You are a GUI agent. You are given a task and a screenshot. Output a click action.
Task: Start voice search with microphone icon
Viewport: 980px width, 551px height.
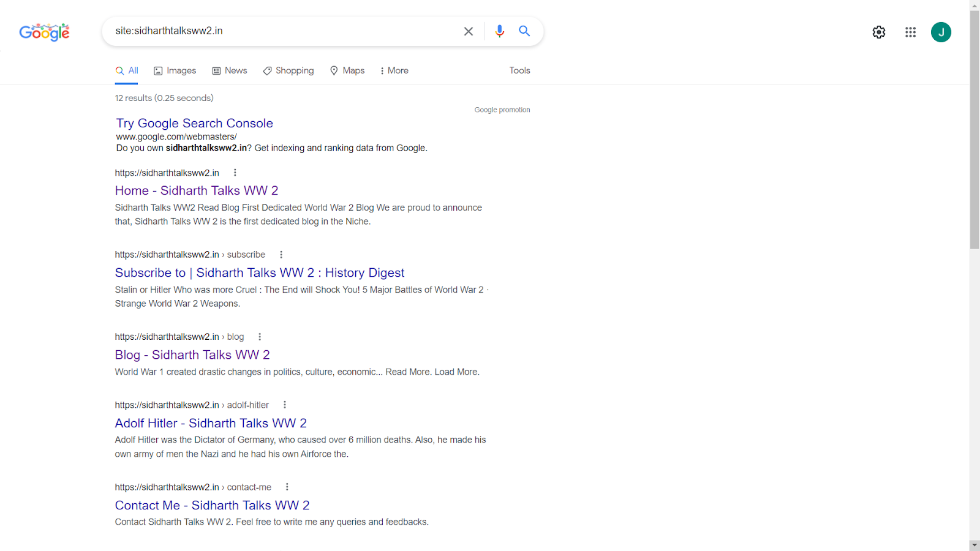[x=500, y=31]
